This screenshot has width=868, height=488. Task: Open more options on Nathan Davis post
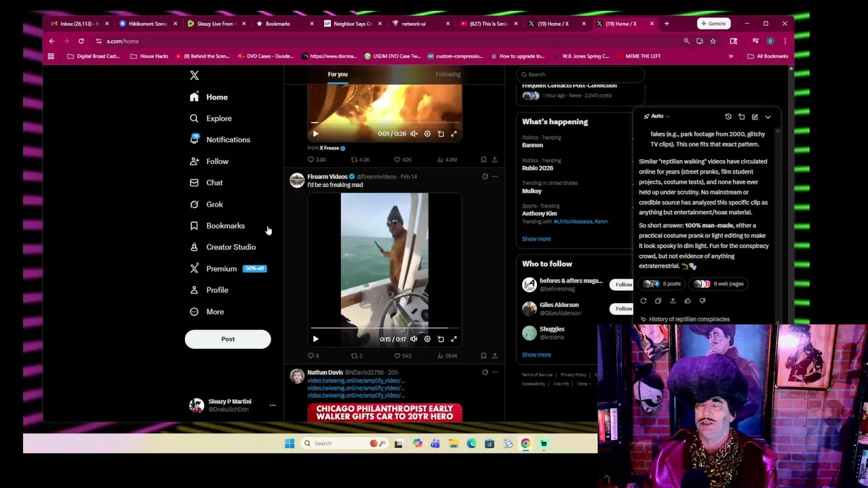(494, 372)
